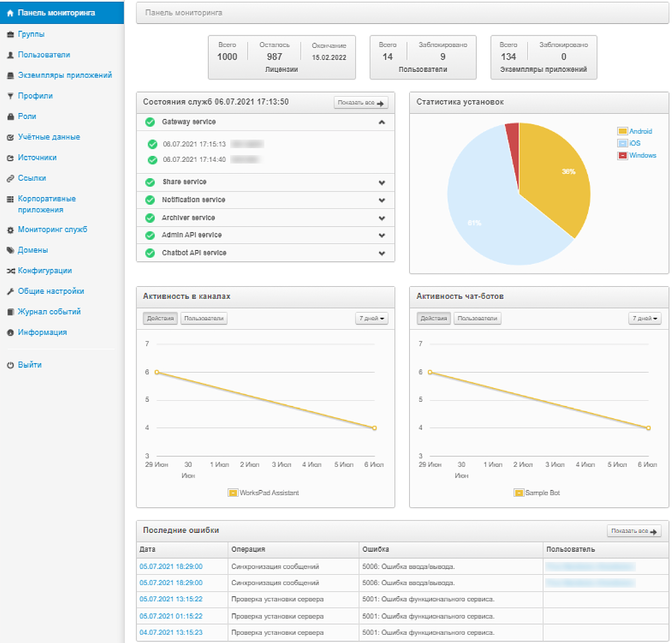Open Журнал событий in the sidebar

(x=49, y=312)
